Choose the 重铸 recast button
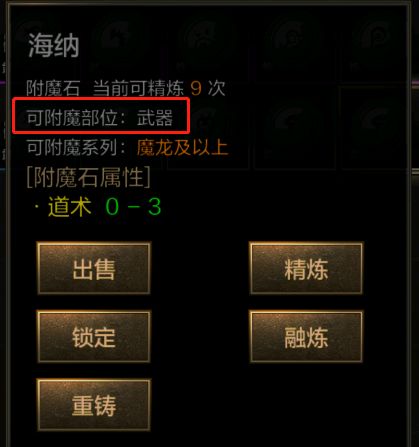 [x=94, y=405]
